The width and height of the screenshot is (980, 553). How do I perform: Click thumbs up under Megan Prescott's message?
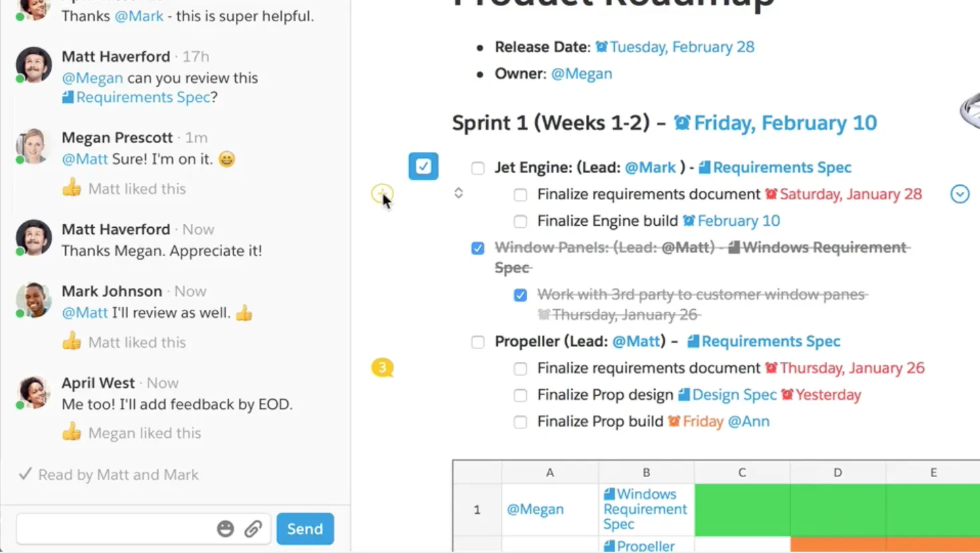pyautogui.click(x=72, y=189)
